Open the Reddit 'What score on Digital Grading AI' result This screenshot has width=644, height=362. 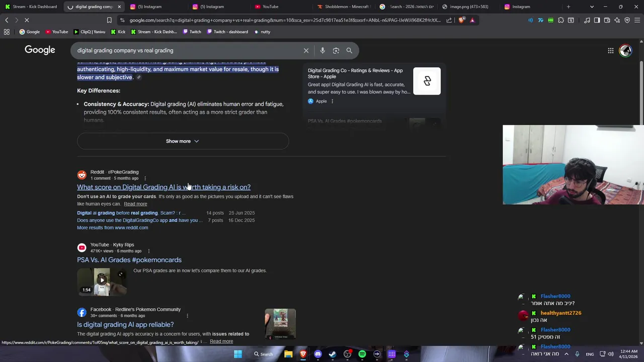point(164,187)
